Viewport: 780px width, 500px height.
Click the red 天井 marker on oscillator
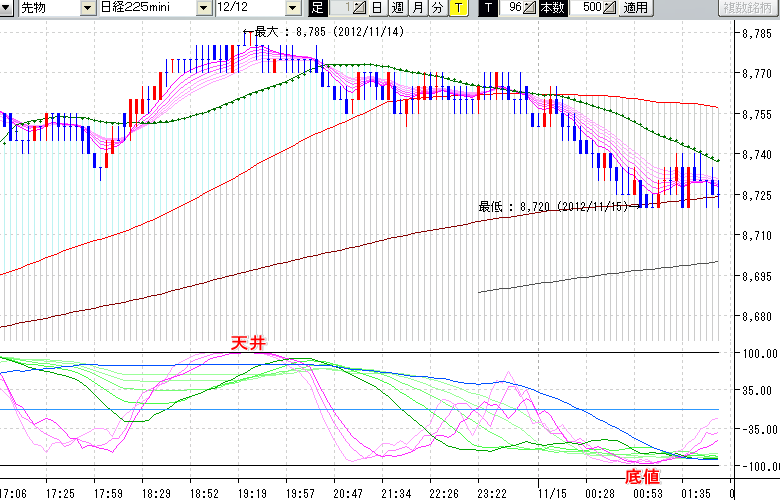tap(249, 343)
